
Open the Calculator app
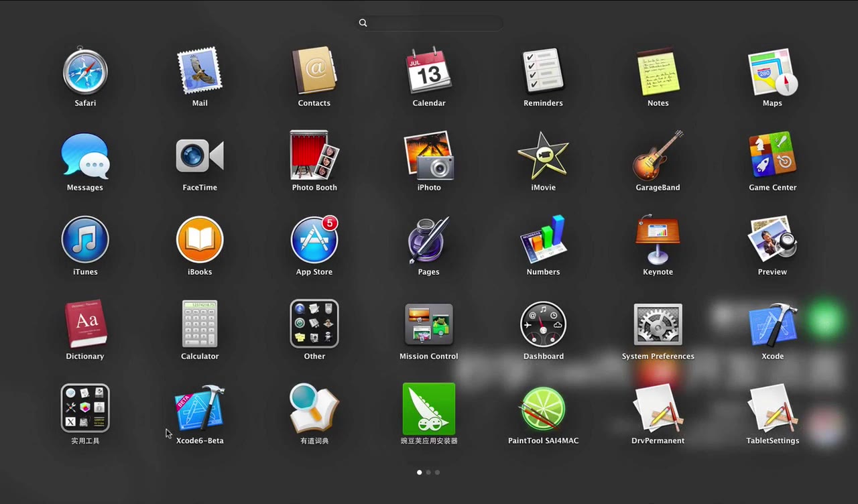(200, 324)
